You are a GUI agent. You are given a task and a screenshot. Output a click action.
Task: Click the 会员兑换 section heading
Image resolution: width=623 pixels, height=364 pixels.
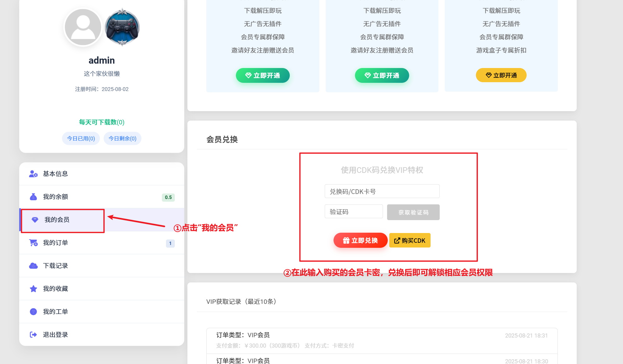(x=222, y=139)
